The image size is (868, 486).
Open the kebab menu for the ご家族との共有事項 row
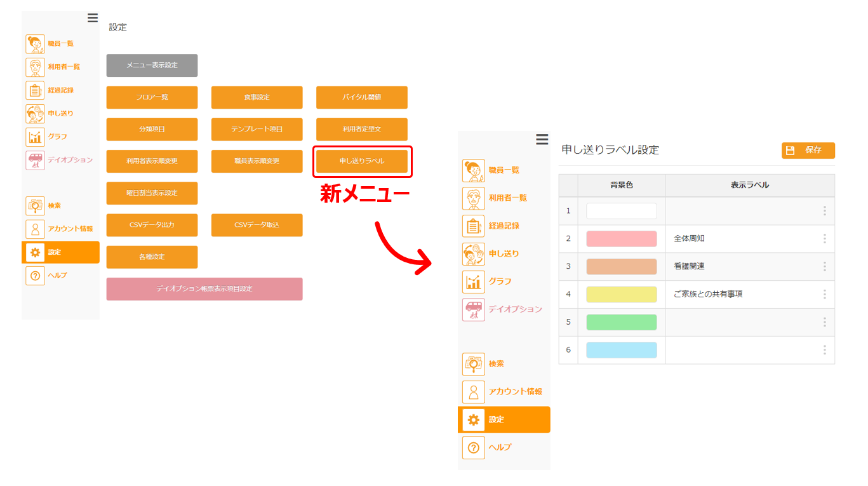[824, 294]
